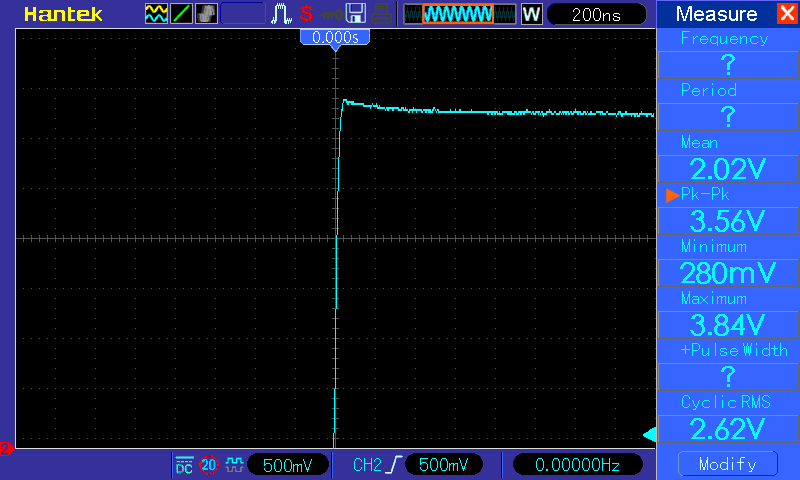Click the Minimum value 280mV
This screenshot has height=480, width=800.
(x=728, y=273)
